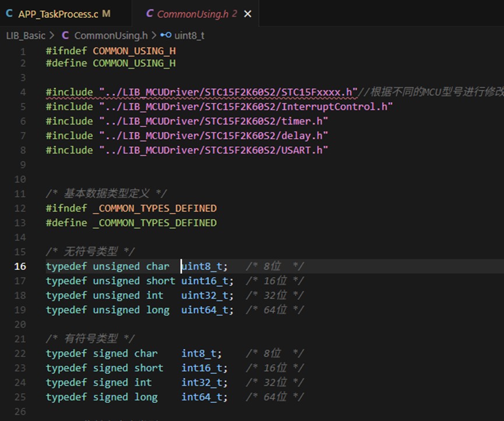The width and height of the screenshot is (504, 421).
Task: Click COMMON_USING_H on the #define line 2
Action: [x=135, y=63]
